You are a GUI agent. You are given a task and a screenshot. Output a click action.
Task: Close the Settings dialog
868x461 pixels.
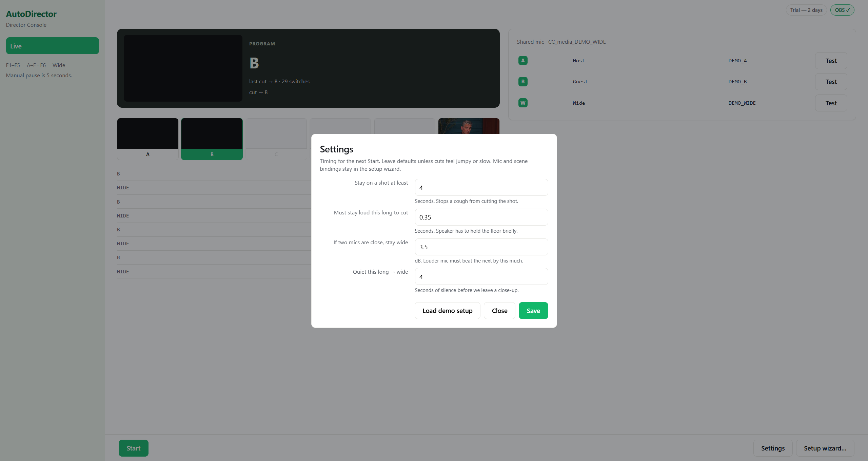click(x=499, y=311)
